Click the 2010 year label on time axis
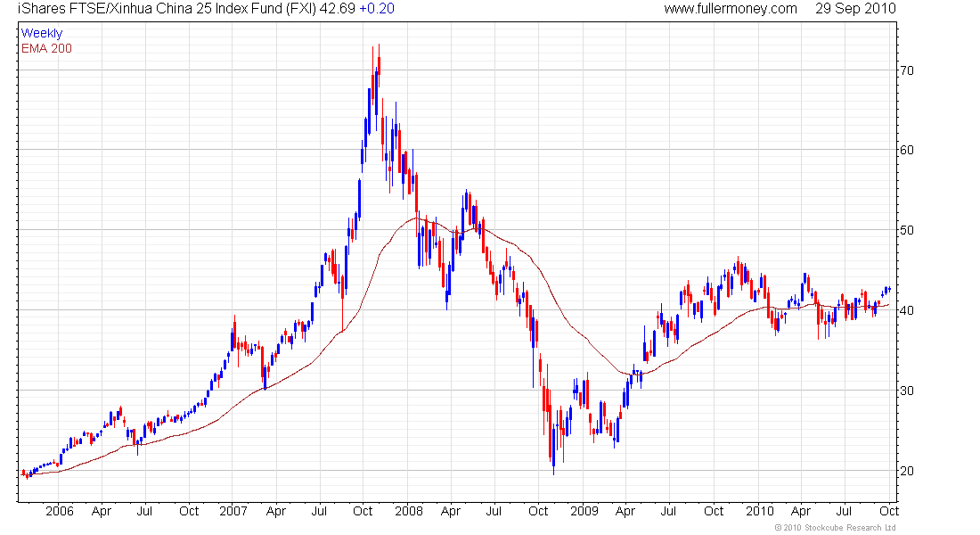980x535 pixels. (x=760, y=511)
